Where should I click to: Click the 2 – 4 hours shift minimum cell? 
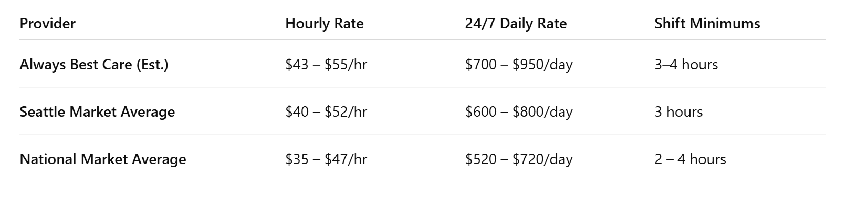click(x=690, y=159)
